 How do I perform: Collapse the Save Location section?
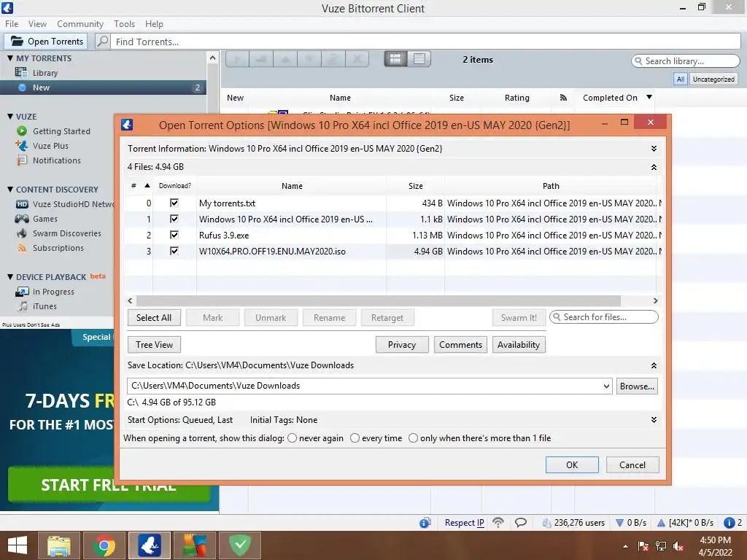tap(654, 366)
